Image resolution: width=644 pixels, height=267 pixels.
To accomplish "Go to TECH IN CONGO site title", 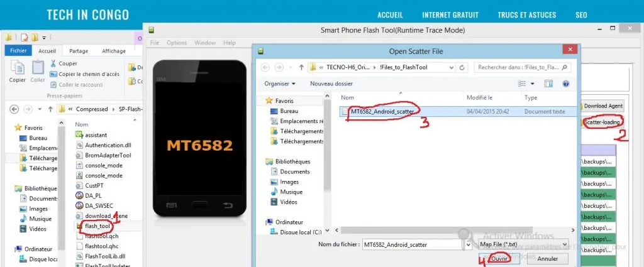I will pos(88,15).
